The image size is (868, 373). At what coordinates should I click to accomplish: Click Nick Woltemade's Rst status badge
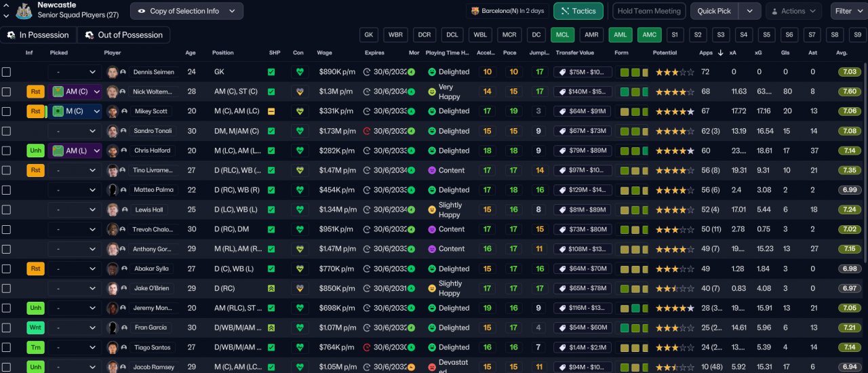pyautogui.click(x=36, y=92)
